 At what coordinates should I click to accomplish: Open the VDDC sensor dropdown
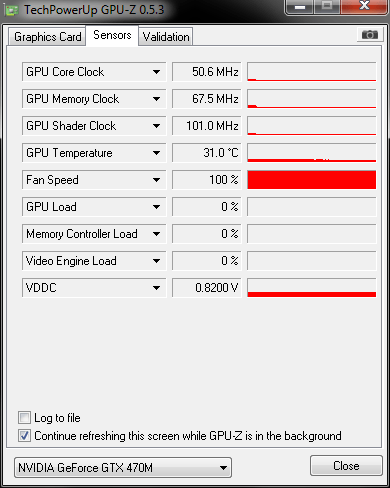click(x=156, y=288)
